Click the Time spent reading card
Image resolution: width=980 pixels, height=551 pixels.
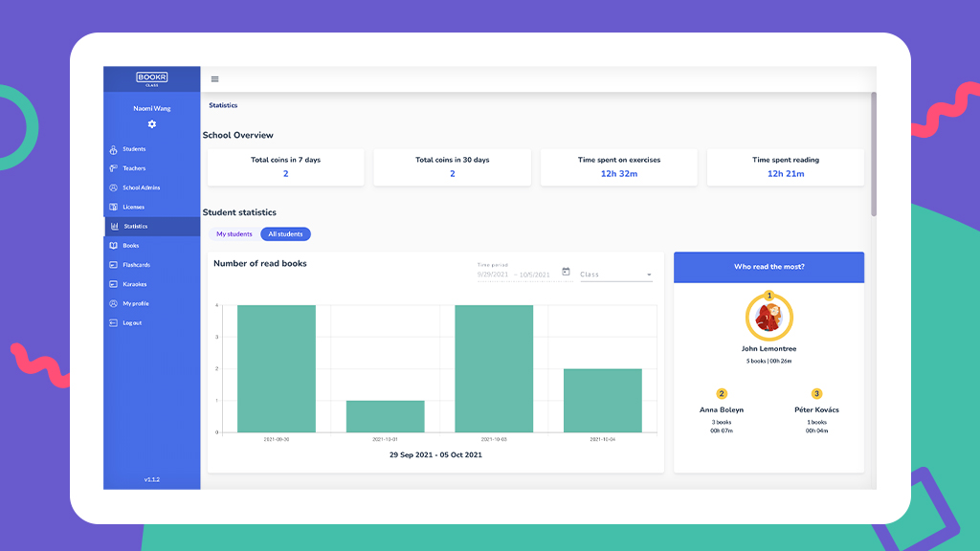click(x=786, y=167)
